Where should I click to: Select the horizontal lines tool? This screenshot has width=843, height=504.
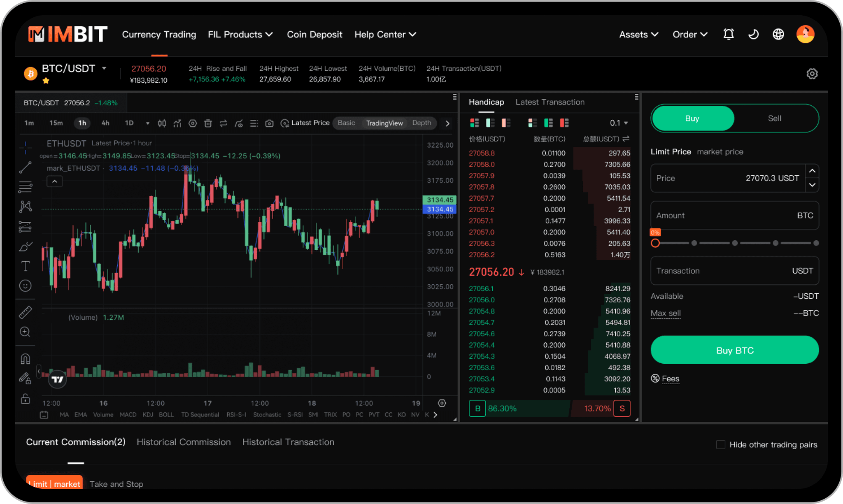[26, 187]
